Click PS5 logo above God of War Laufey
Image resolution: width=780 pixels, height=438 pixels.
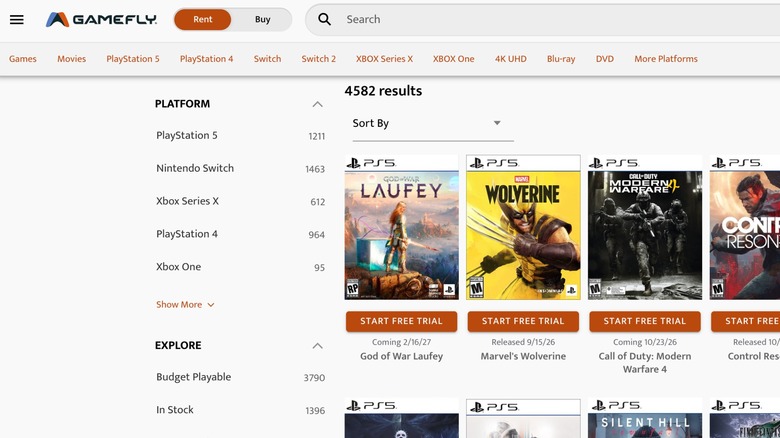[372, 163]
